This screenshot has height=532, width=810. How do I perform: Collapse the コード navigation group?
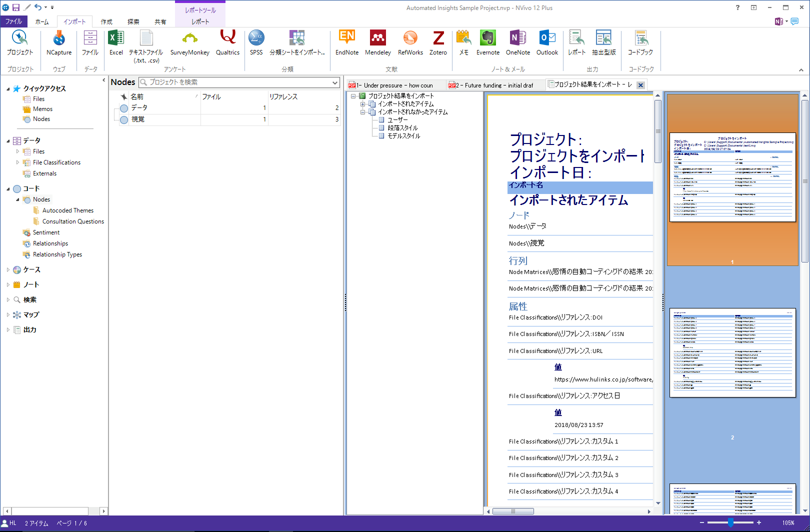[8, 189]
